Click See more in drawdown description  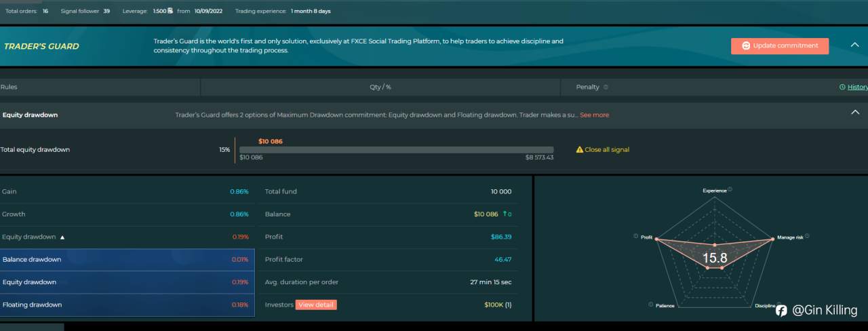pyautogui.click(x=594, y=115)
